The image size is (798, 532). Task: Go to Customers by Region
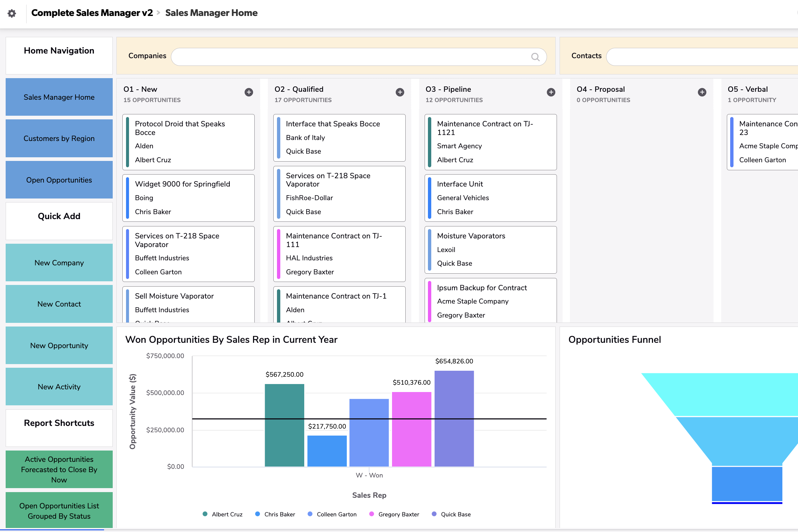point(59,138)
